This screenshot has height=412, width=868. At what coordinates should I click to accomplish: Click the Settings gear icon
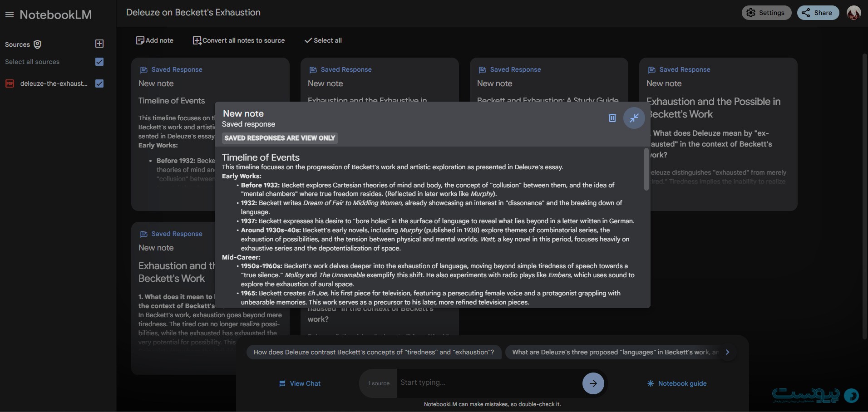(x=751, y=13)
